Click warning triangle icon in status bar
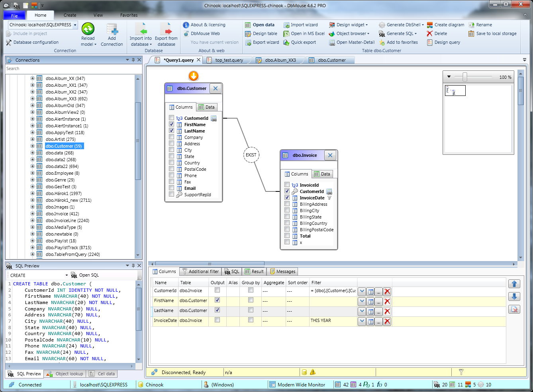 point(313,372)
